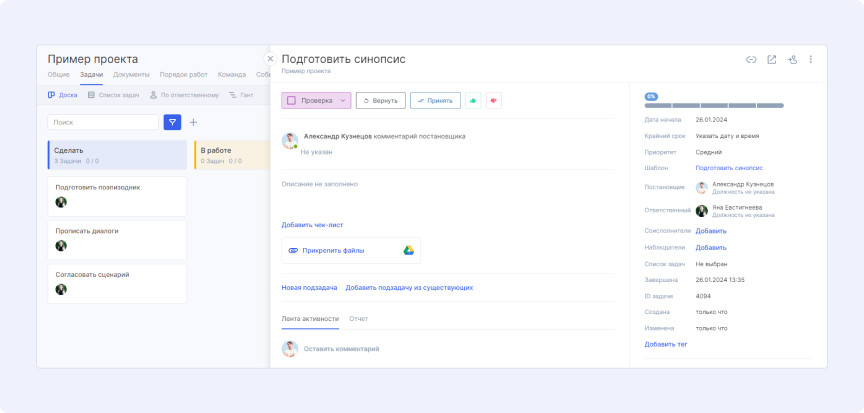The height and width of the screenshot is (413, 864).
Task: Close the task panel with X
Action: click(270, 58)
